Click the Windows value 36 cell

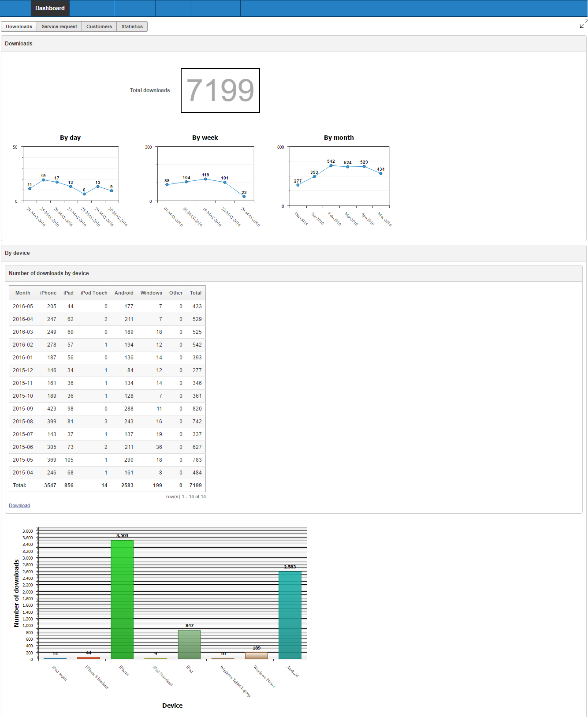[159, 447]
